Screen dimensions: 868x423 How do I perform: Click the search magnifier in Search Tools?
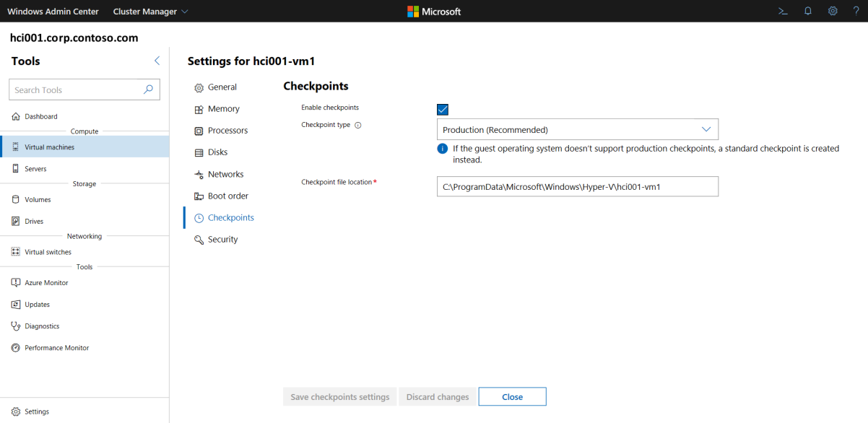[x=148, y=90]
